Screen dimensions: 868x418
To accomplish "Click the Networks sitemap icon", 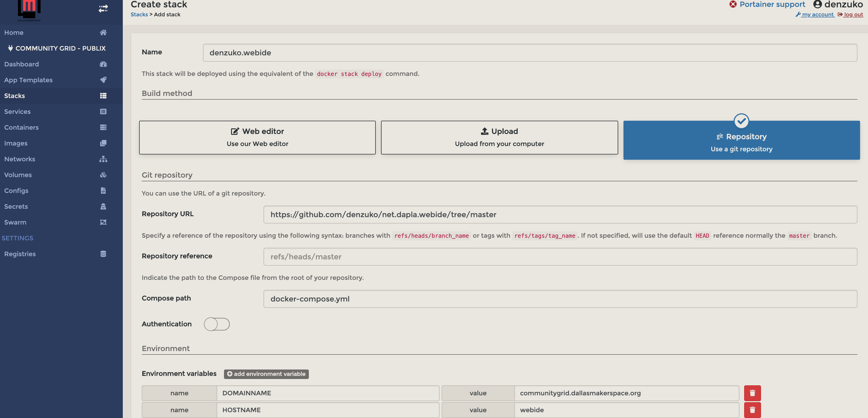I will [x=103, y=159].
